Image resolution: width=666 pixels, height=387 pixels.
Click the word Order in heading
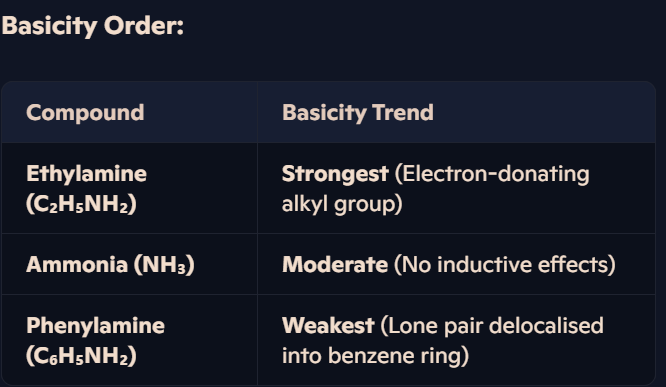point(144,26)
